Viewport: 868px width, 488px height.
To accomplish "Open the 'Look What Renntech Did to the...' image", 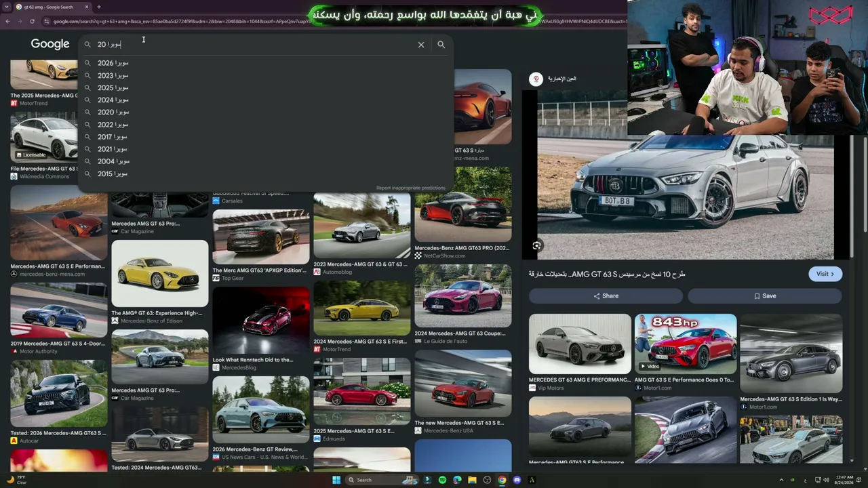I will tap(261, 321).
